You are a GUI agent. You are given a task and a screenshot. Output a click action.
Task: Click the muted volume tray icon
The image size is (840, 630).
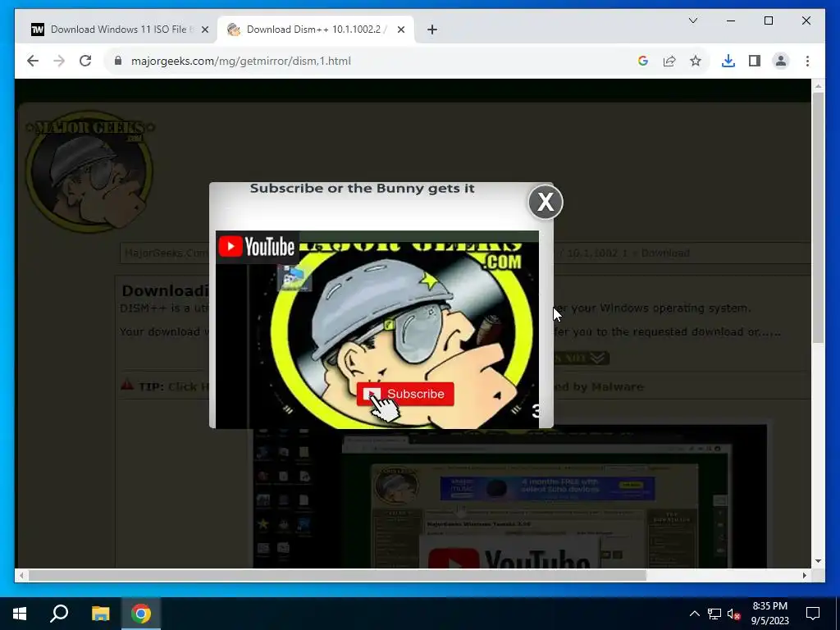[734, 614]
